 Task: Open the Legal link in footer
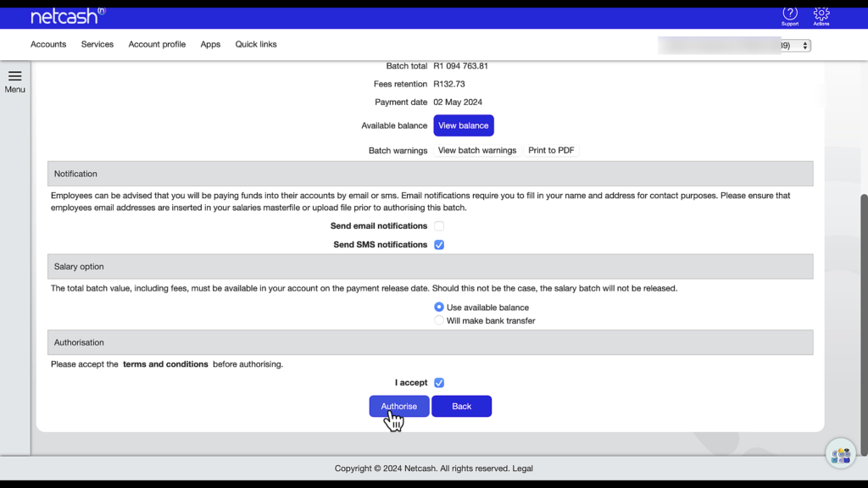pyautogui.click(x=522, y=468)
